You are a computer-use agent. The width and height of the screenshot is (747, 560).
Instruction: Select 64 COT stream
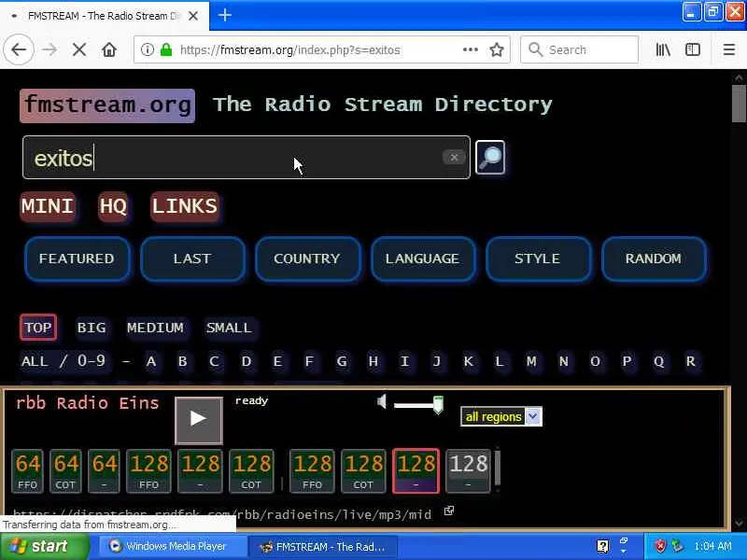coord(65,470)
